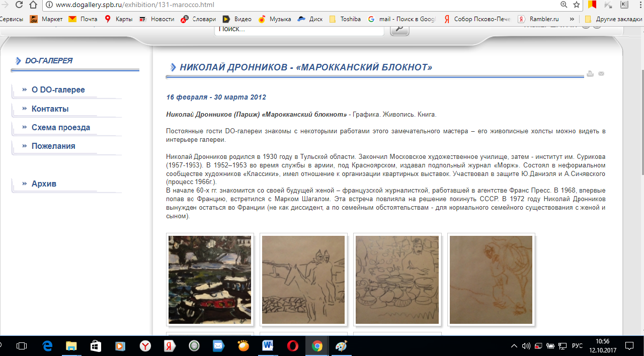Open the media player taskbar icon
Screen dimensions: 644x356
tap(120, 346)
